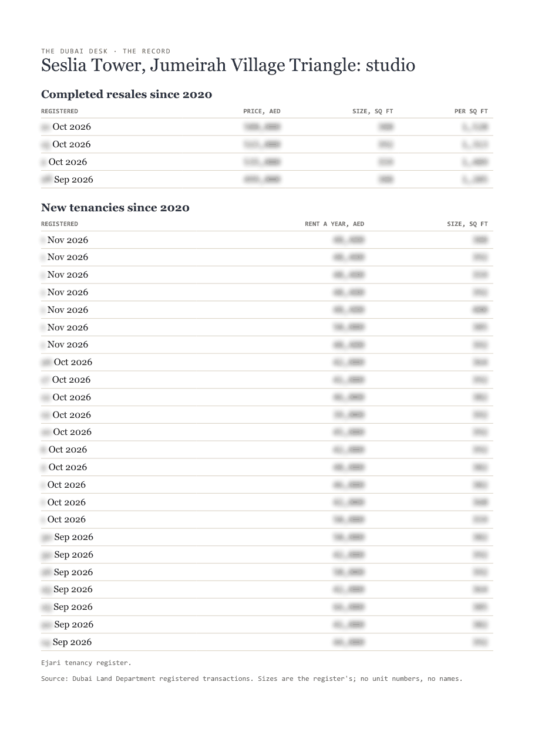Viewport: 535px width, 756px height.
Task: Select the first Oct 2026 resale row
Action: point(267,127)
